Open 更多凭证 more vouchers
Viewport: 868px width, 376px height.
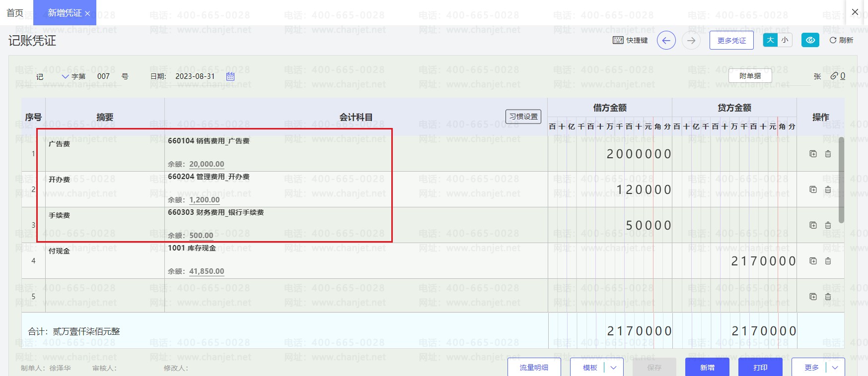tap(731, 40)
